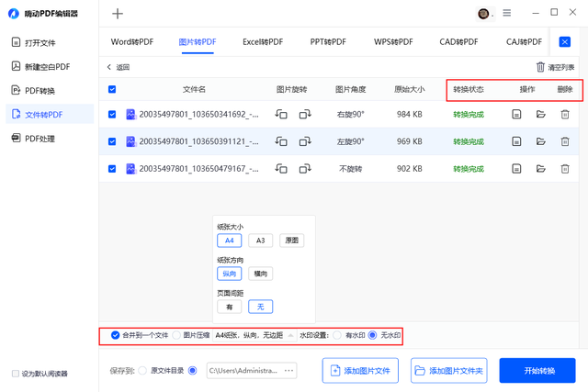Image resolution: width=588 pixels, height=392 pixels.
Task: Rotate left the 20035497801_103650341692 image
Action: click(281, 114)
